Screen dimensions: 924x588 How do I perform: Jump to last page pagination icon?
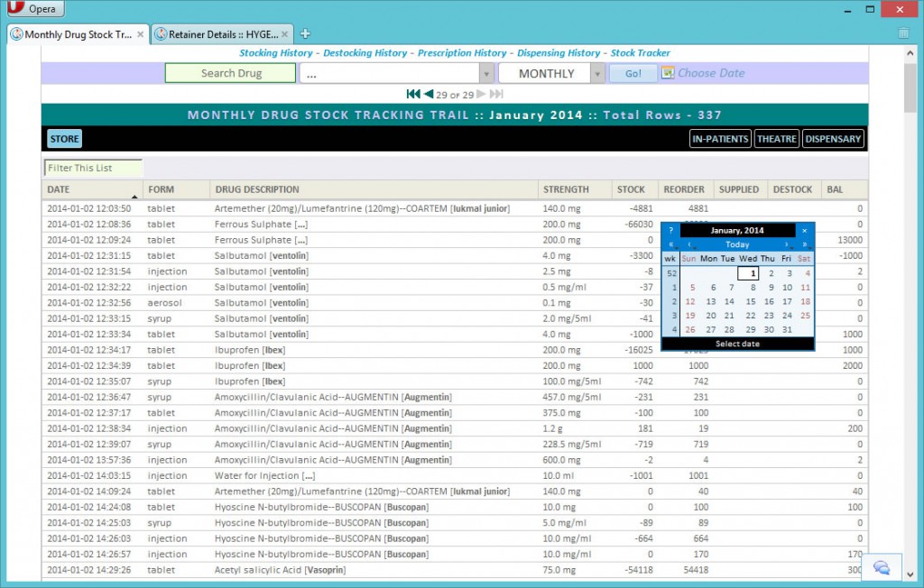coord(495,93)
